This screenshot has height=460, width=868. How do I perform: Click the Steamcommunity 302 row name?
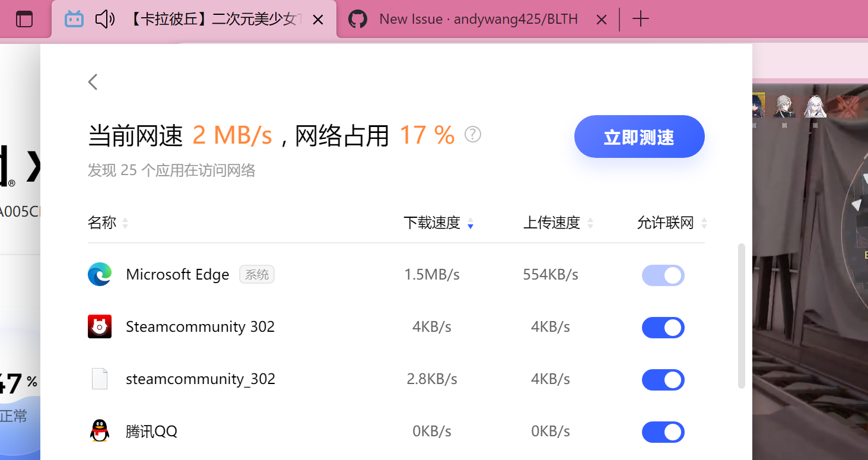tap(200, 327)
